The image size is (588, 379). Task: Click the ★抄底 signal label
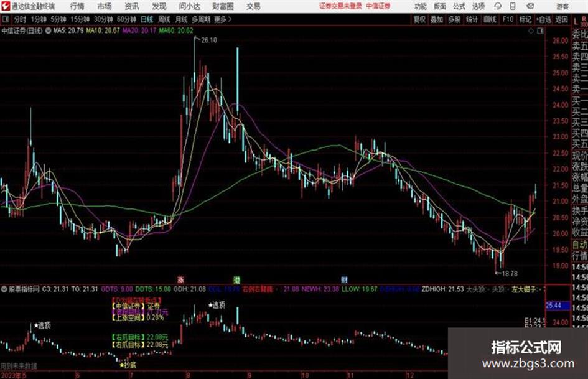(128, 365)
